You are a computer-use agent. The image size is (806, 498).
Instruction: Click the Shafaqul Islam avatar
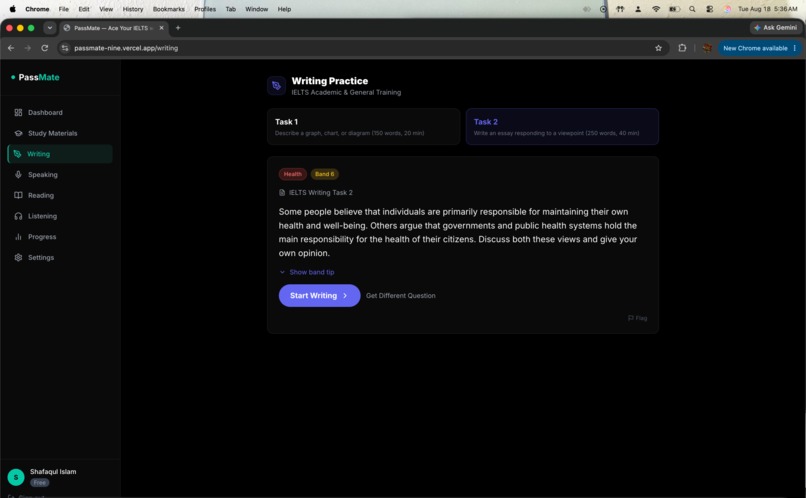pos(16,477)
